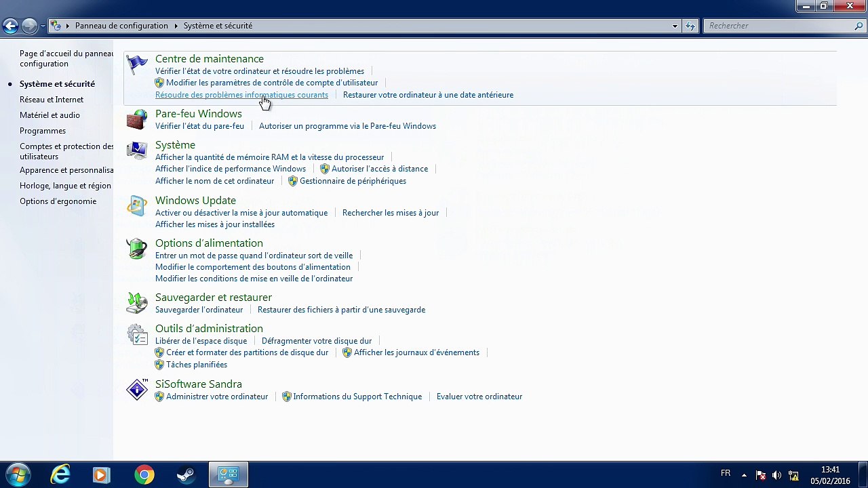The width and height of the screenshot is (868, 488).
Task: Open the recent pages dropdown arrow
Action: coord(43,26)
